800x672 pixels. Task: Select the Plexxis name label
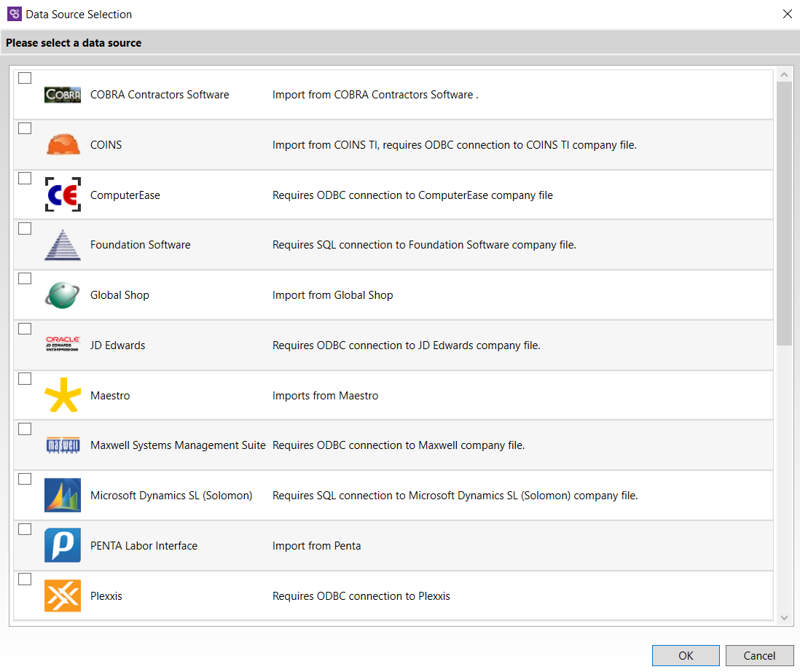(106, 596)
